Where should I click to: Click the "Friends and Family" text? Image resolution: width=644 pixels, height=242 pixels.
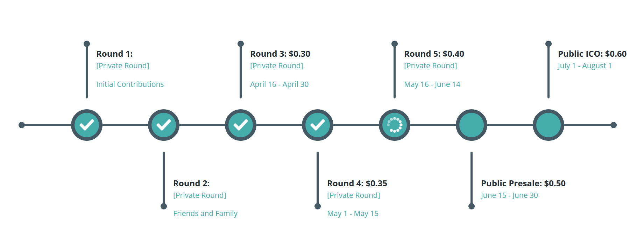tap(205, 214)
